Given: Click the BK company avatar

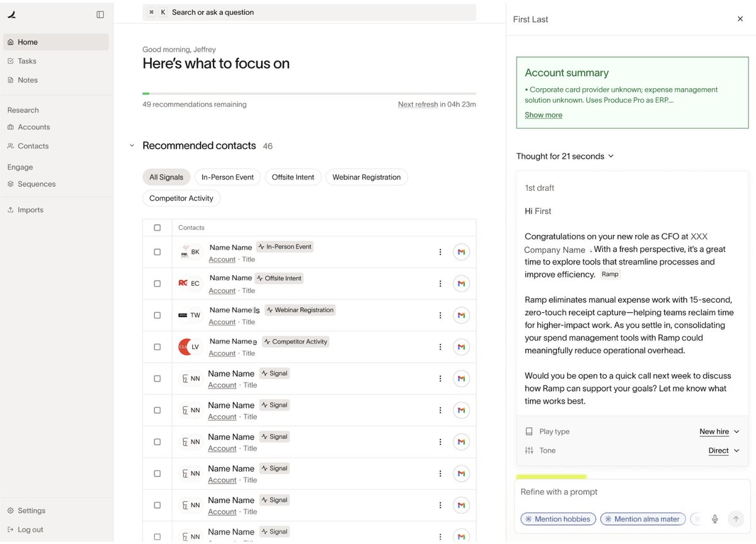Looking at the screenshot, I should tap(185, 252).
